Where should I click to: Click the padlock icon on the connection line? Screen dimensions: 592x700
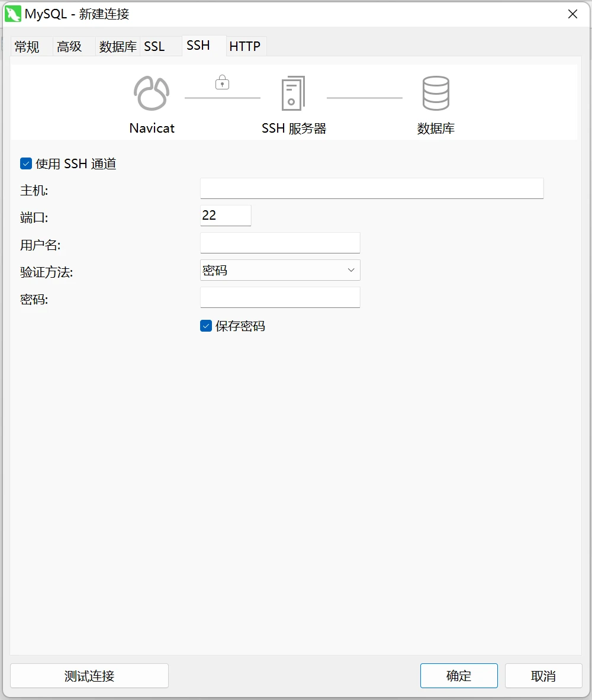coord(222,82)
